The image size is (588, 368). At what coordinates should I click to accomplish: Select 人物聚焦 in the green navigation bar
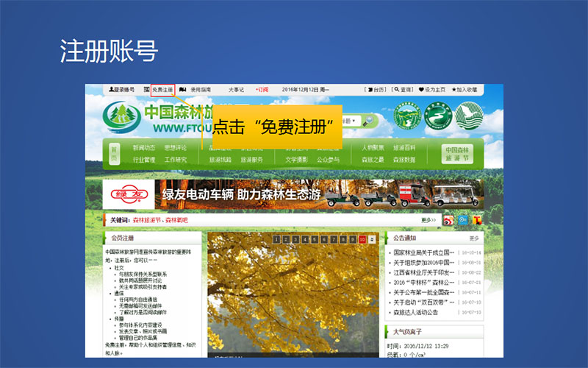[x=373, y=147]
